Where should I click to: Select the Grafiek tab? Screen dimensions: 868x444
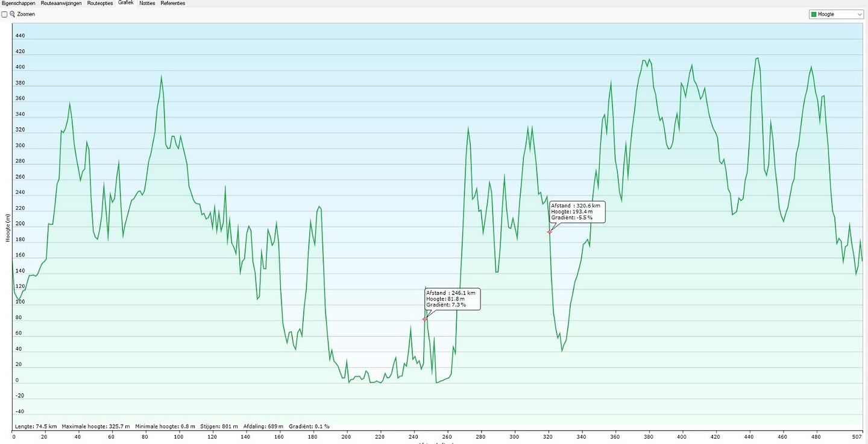[x=126, y=3]
